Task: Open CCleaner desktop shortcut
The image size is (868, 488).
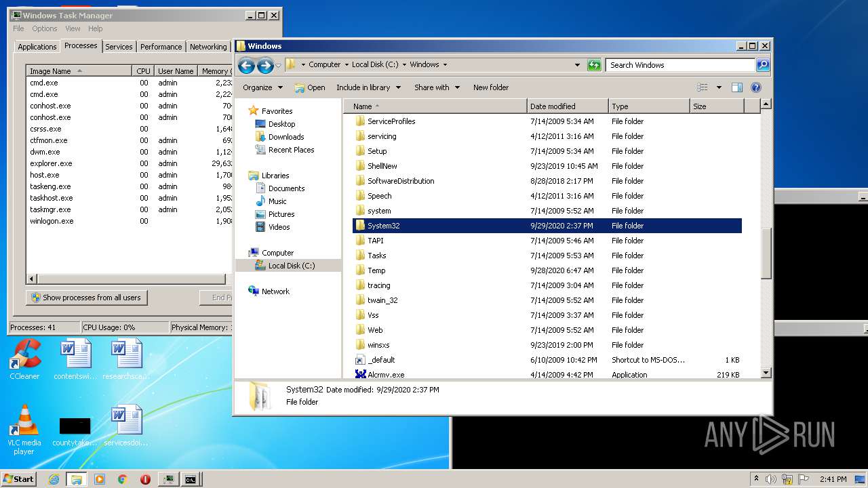Action: 24,359
